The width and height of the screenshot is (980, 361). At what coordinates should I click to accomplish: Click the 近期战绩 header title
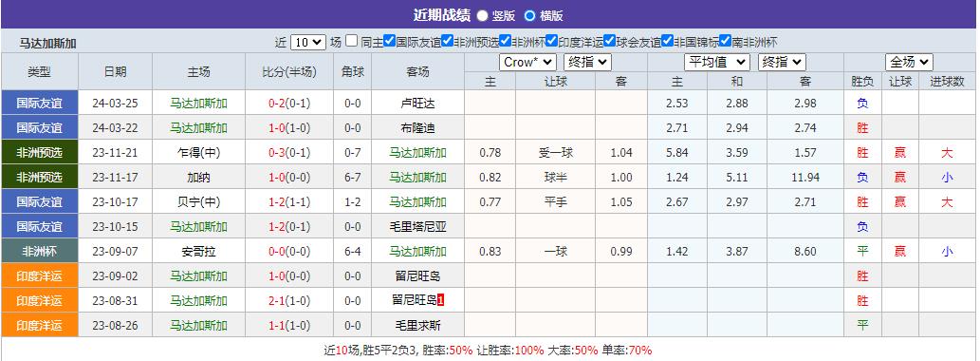pos(441,15)
